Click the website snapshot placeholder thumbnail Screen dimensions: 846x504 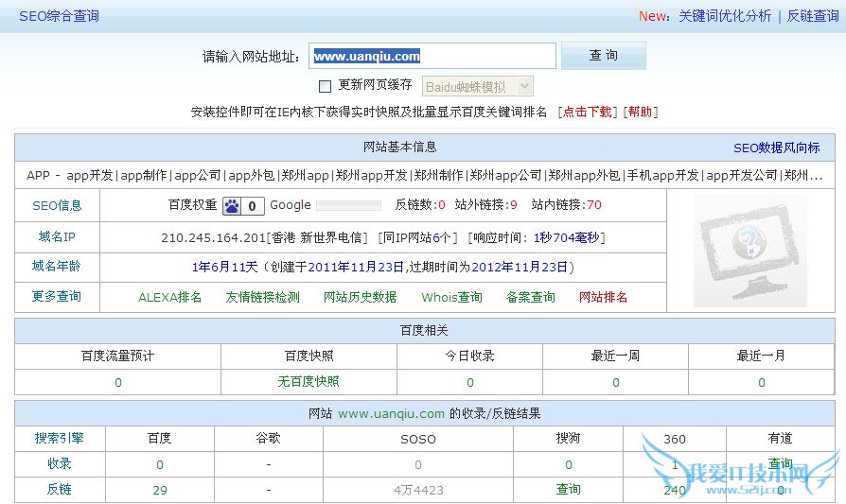pos(749,251)
